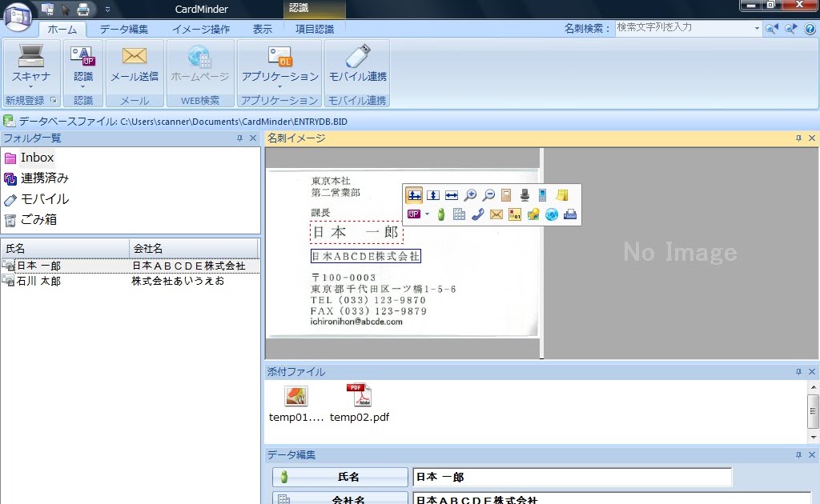Viewport: 820px width, 504px height.
Task: Click the 株式会社あいうえお company cell
Action: pos(178,281)
